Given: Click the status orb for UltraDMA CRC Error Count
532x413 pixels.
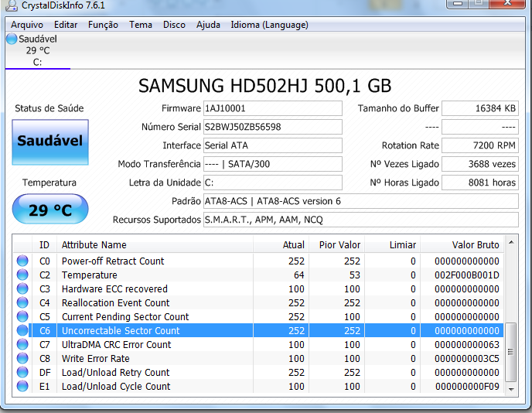Looking at the screenshot, I should click(x=22, y=345).
